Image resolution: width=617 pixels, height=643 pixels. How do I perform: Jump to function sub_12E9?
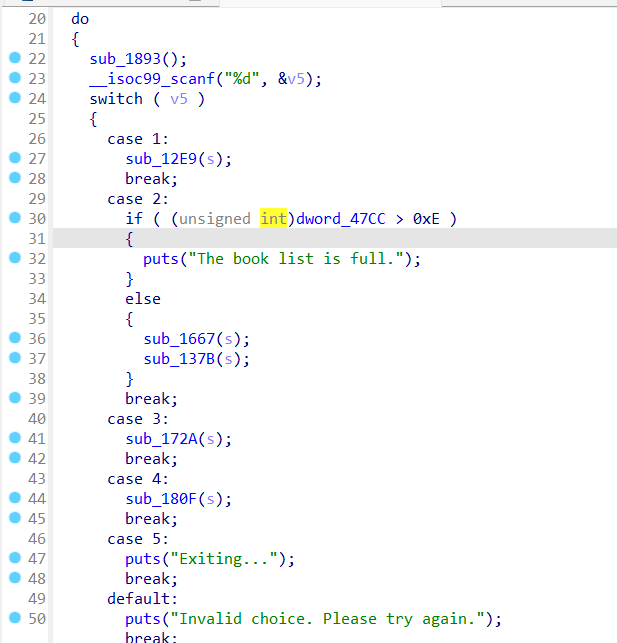tap(161, 159)
